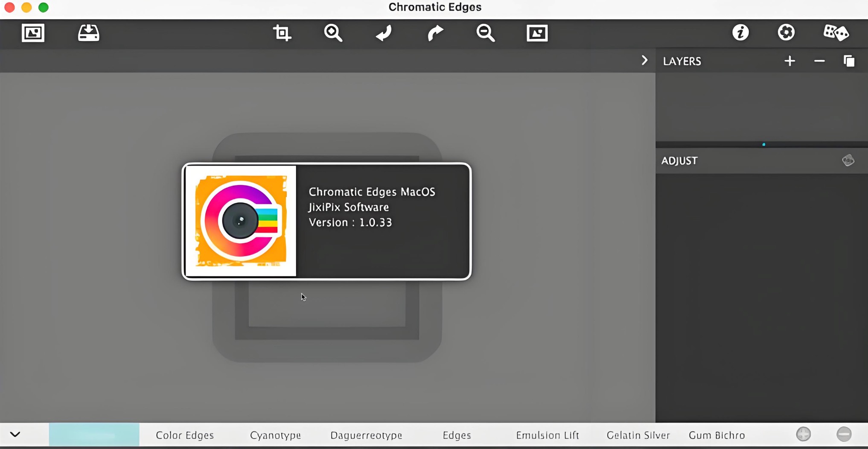Undo with the left curved arrow
Screen dimensions: 868x449
pyautogui.click(x=384, y=33)
